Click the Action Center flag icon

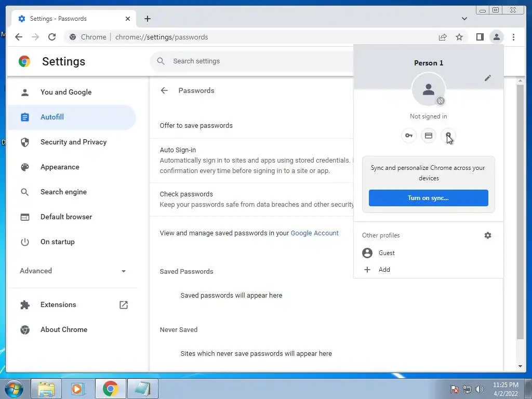pos(454,389)
